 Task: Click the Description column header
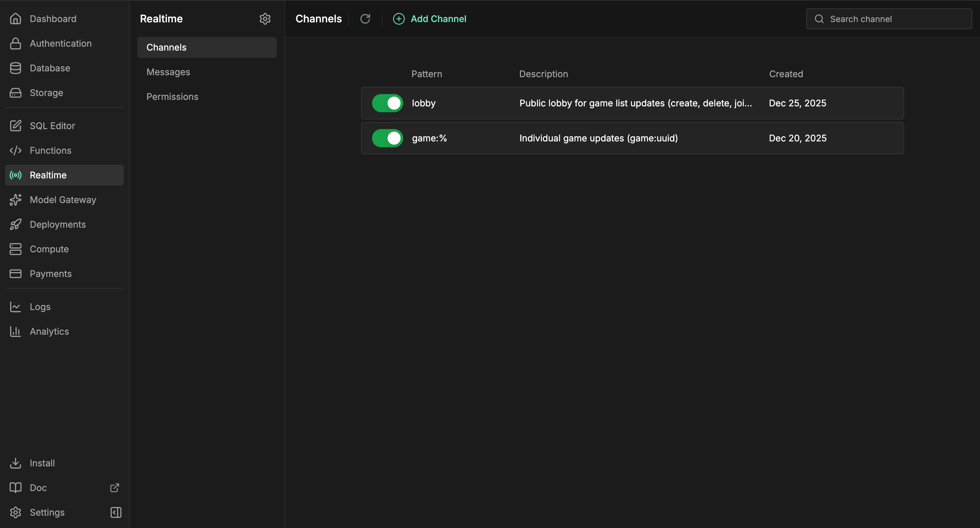(x=543, y=74)
